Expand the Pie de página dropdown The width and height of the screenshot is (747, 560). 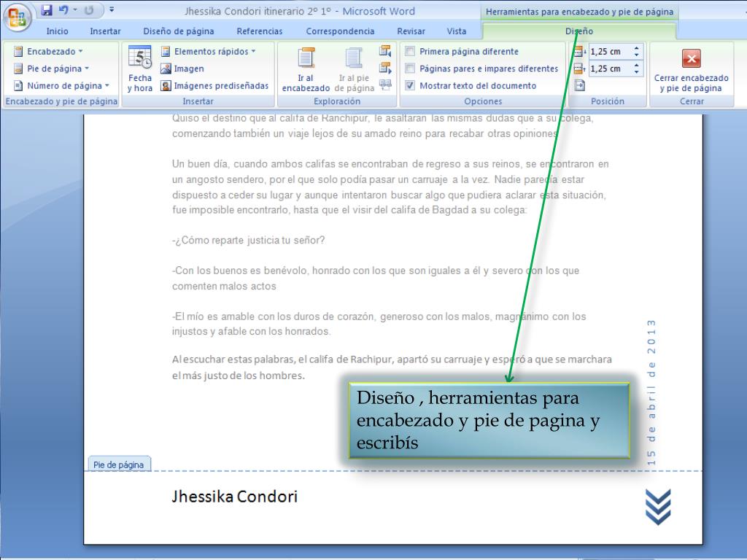pos(52,69)
